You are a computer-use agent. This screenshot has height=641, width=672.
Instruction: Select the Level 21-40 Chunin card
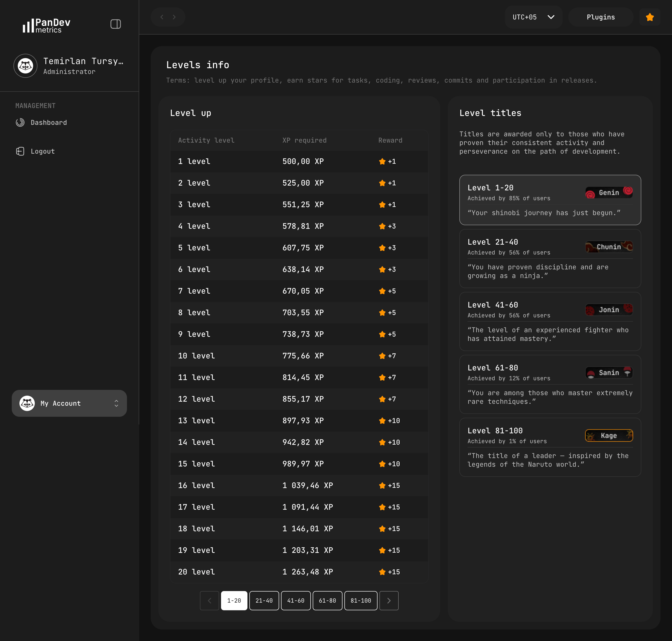[550, 259]
